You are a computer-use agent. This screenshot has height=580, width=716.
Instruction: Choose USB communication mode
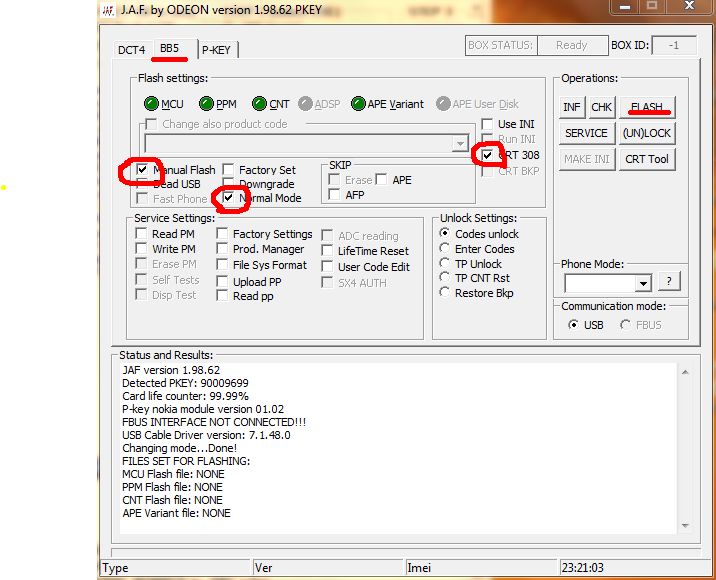pyautogui.click(x=573, y=325)
